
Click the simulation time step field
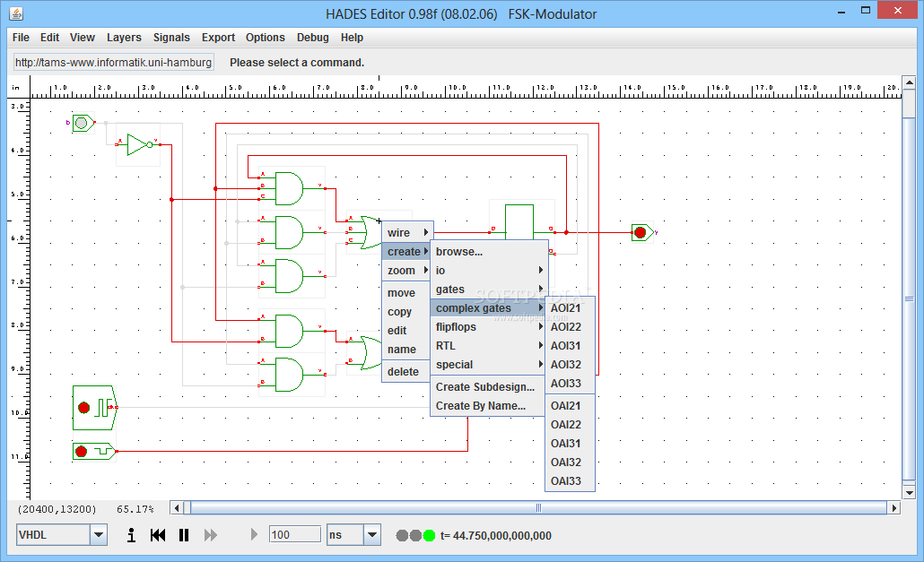pyautogui.click(x=294, y=534)
